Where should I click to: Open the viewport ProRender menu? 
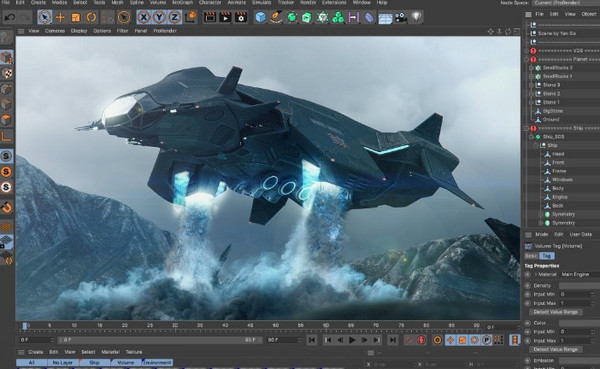[165, 31]
